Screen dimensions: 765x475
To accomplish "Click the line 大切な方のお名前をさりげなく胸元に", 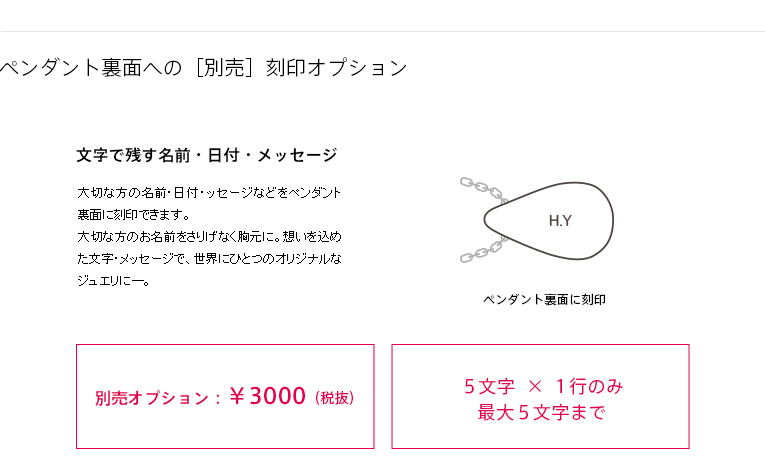I will [209, 237].
